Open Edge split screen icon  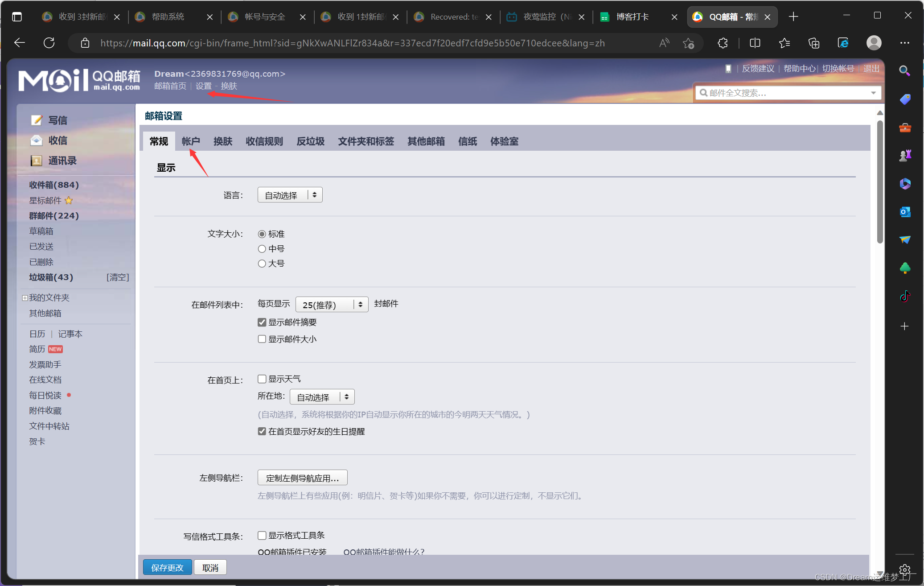(755, 43)
